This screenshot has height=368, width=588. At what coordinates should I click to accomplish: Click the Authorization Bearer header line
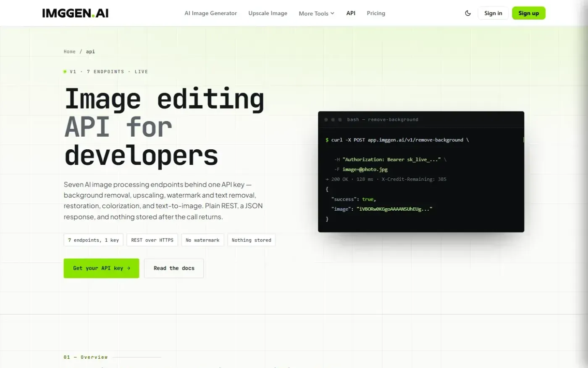click(x=390, y=160)
